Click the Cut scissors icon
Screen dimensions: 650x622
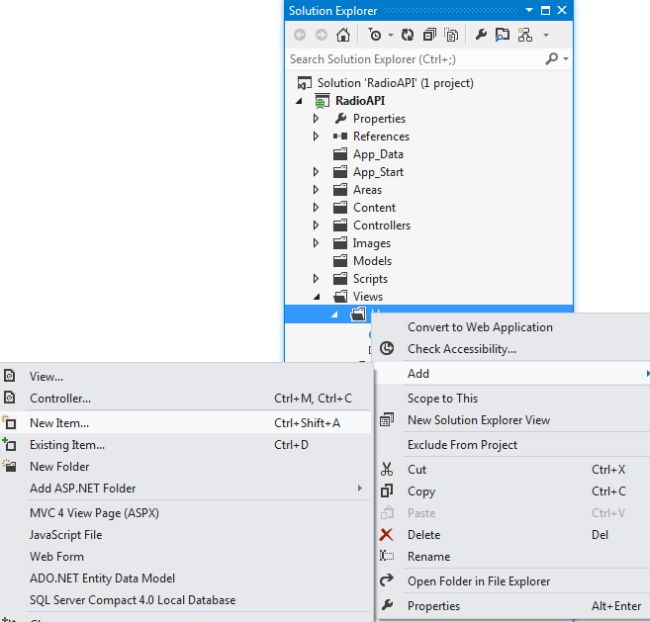(386, 469)
